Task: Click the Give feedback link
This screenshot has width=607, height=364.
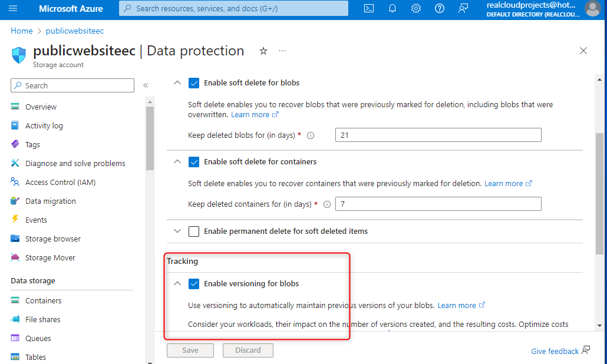Action: point(555,351)
